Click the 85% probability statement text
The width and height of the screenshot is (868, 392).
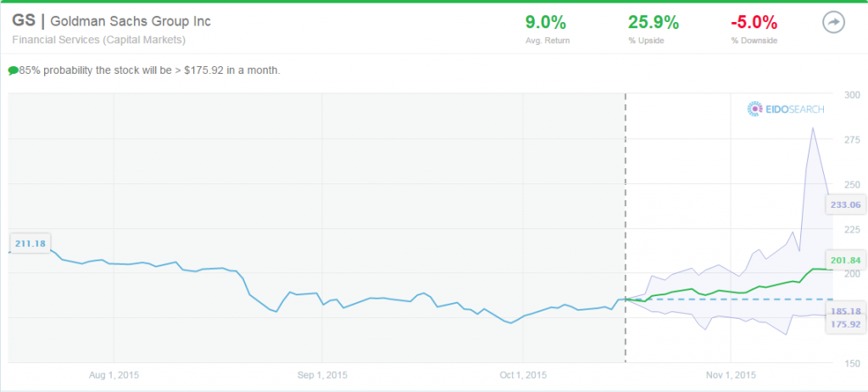(x=149, y=71)
